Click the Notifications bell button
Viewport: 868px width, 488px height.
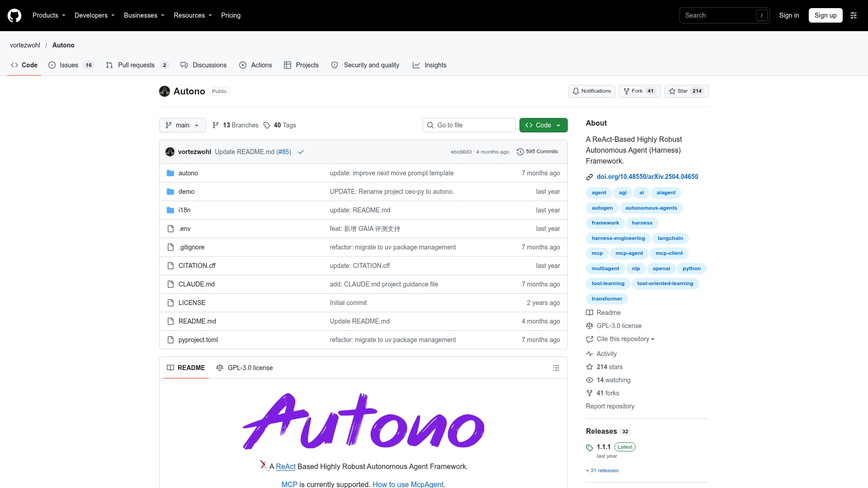[x=592, y=91]
